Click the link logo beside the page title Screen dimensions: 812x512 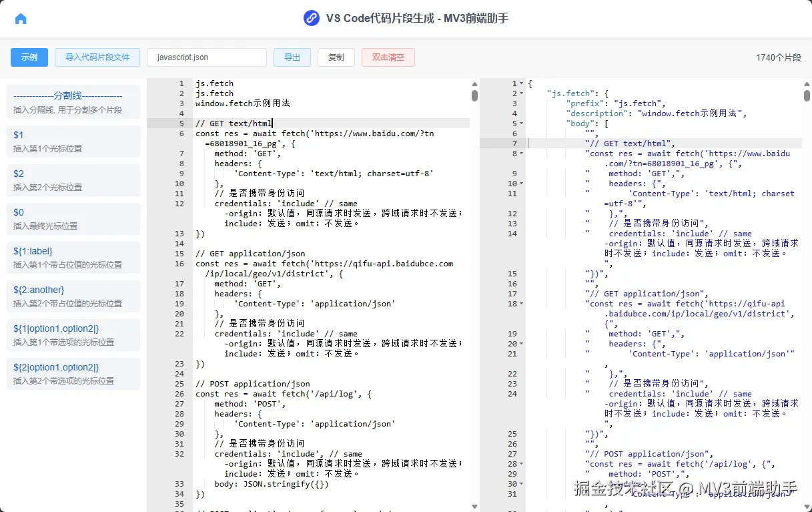coord(311,18)
